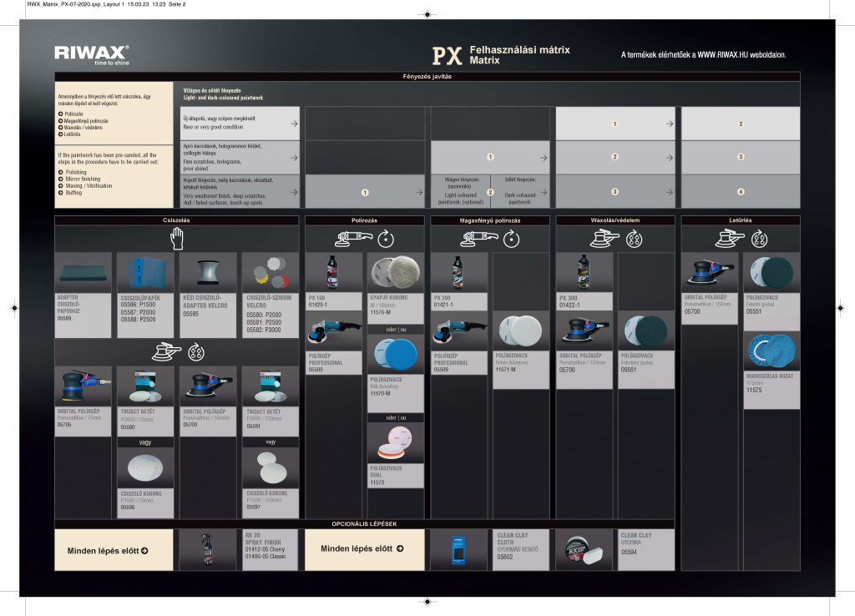Click the arrow icon beside the center 'Minden lépés előtt'

pos(400,548)
